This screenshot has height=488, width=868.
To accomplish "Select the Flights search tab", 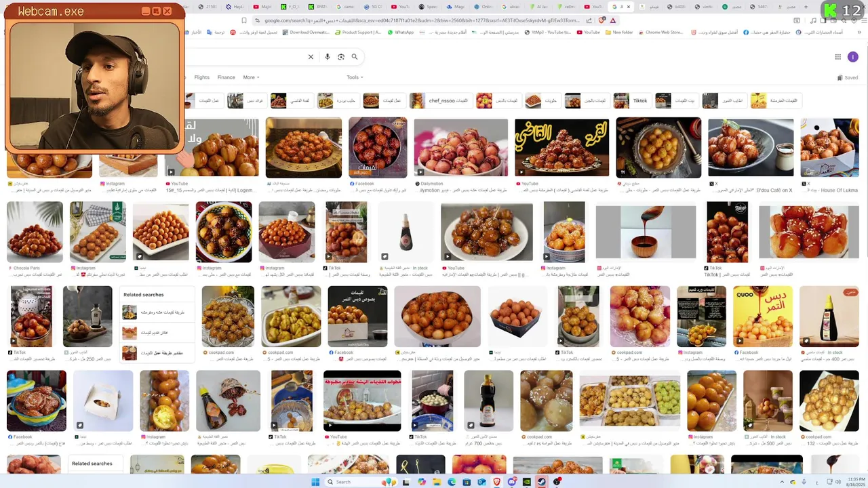I will (201, 77).
